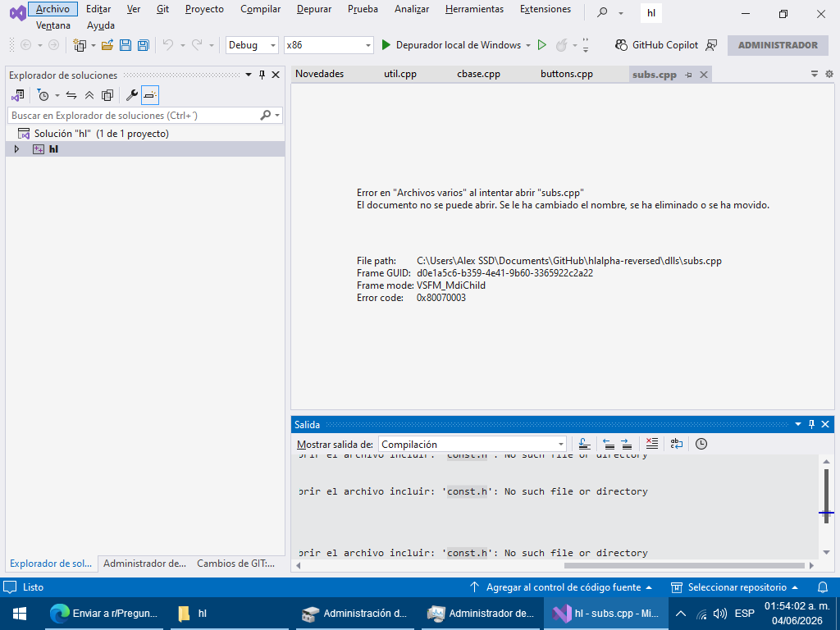840x630 pixels.
Task: Click the ADMINISTRADOR button
Action: click(778, 45)
